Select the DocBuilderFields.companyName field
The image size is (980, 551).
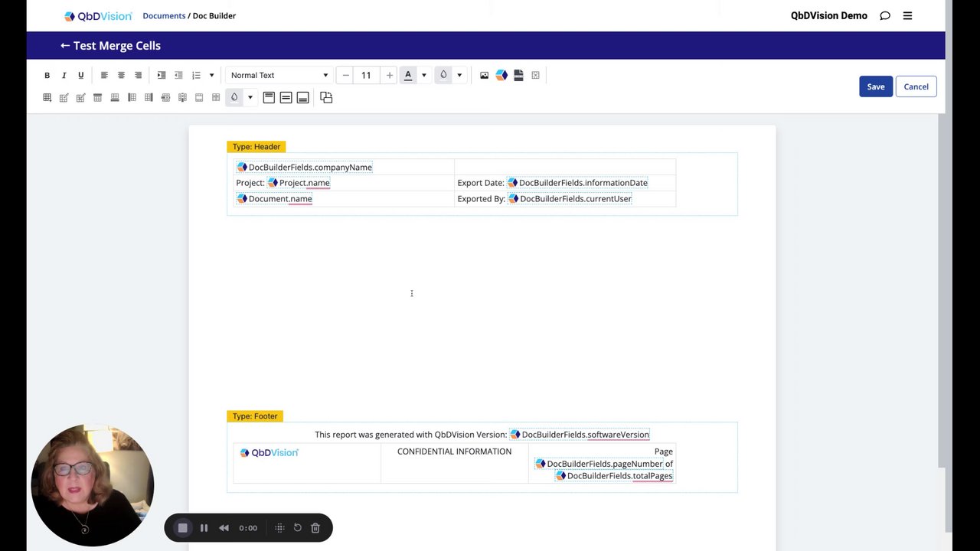coord(305,167)
